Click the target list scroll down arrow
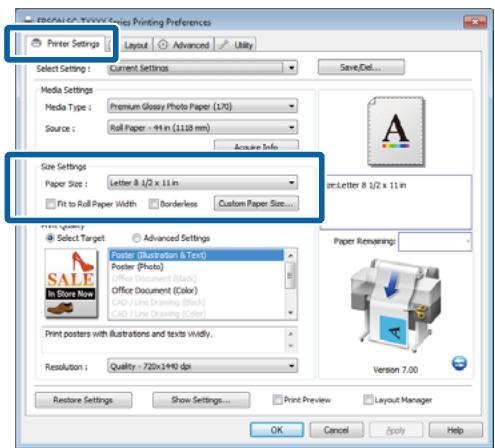 tap(290, 313)
